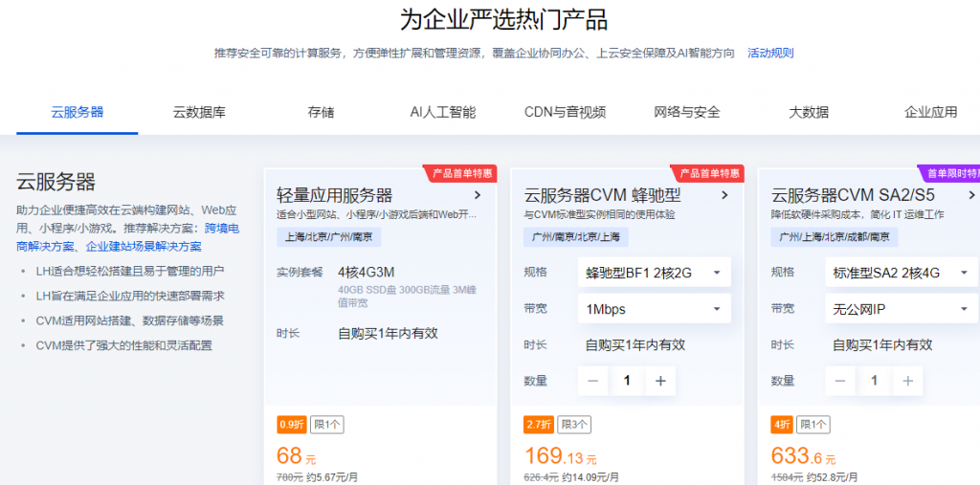This screenshot has height=485, width=980.
Task: Increase quantity with plus on 蜂驰型 card
Action: 660,381
